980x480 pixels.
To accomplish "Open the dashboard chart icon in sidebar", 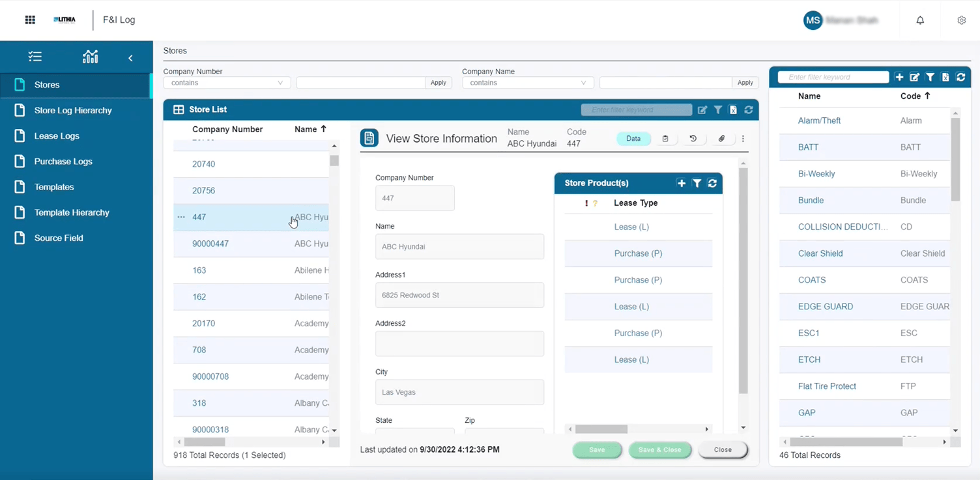I will click(x=90, y=57).
